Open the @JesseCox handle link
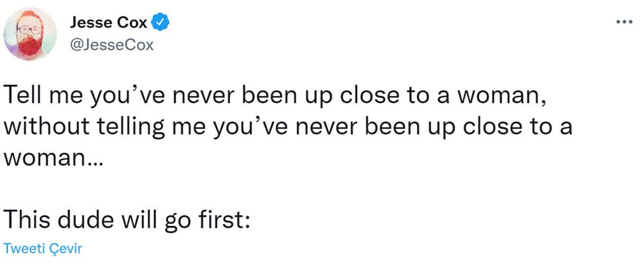 (x=112, y=45)
